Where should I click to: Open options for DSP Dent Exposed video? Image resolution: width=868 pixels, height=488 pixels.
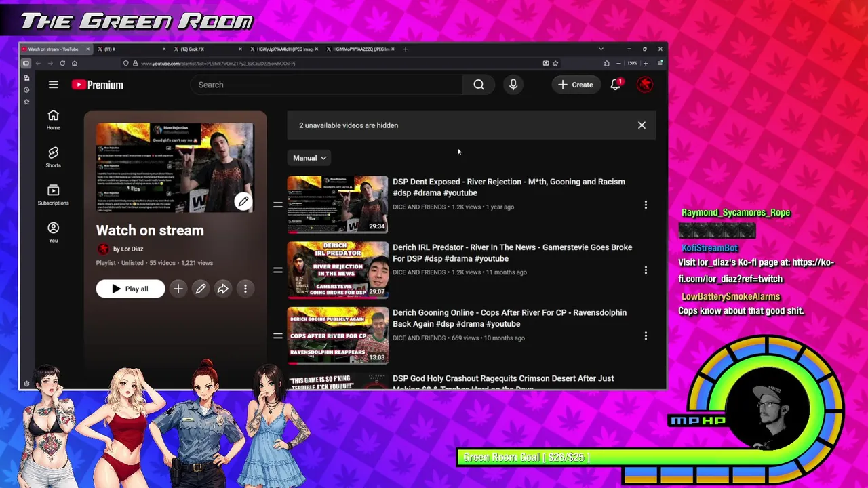[x=646, y=205]
